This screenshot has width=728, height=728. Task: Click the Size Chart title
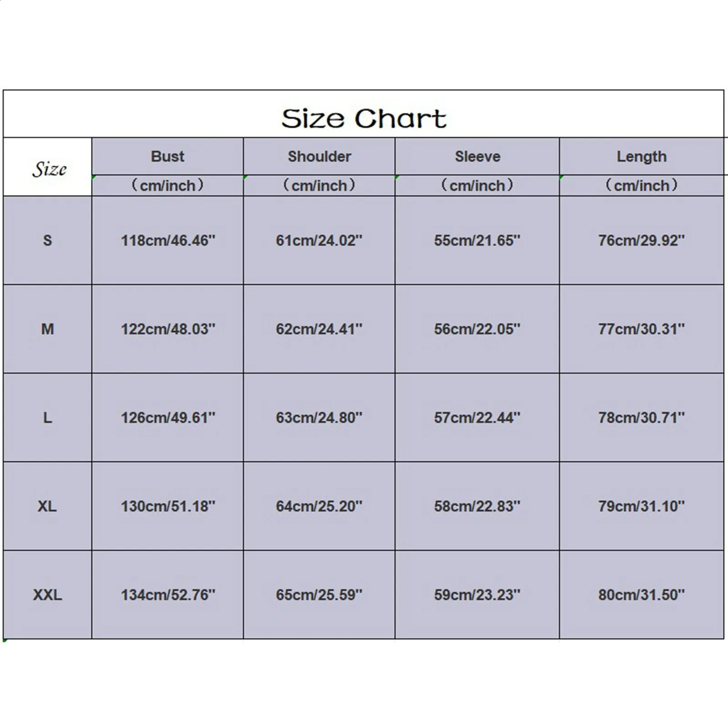pyautogui.click(x=364, y=119)
